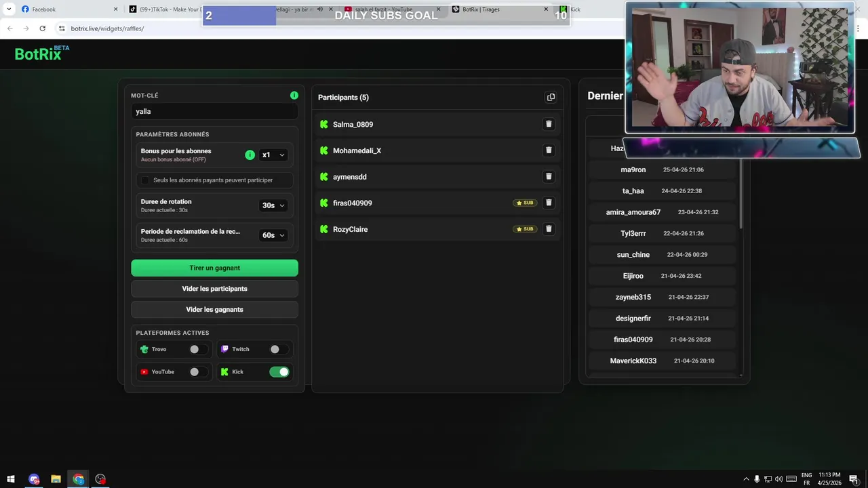Screen dimensions: 868x488
Task: Open File Explorer from the taskbar
Action: click(56, 479)
